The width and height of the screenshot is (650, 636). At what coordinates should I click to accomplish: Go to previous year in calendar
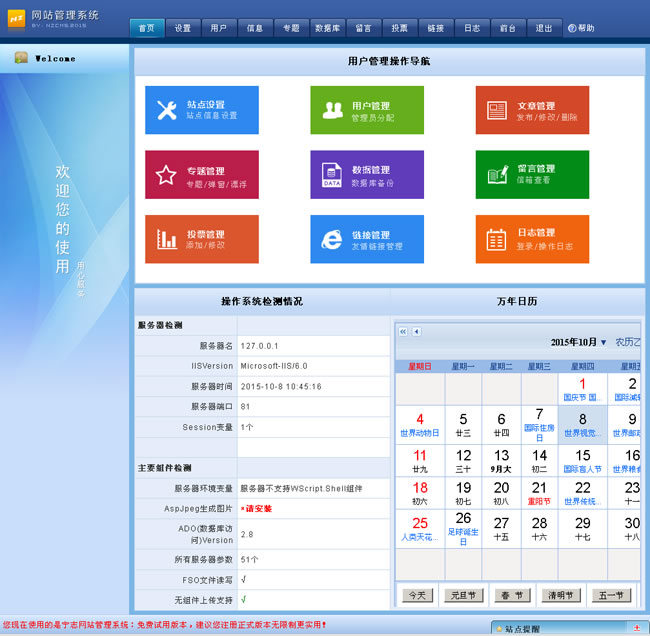[x=403, y=331]
